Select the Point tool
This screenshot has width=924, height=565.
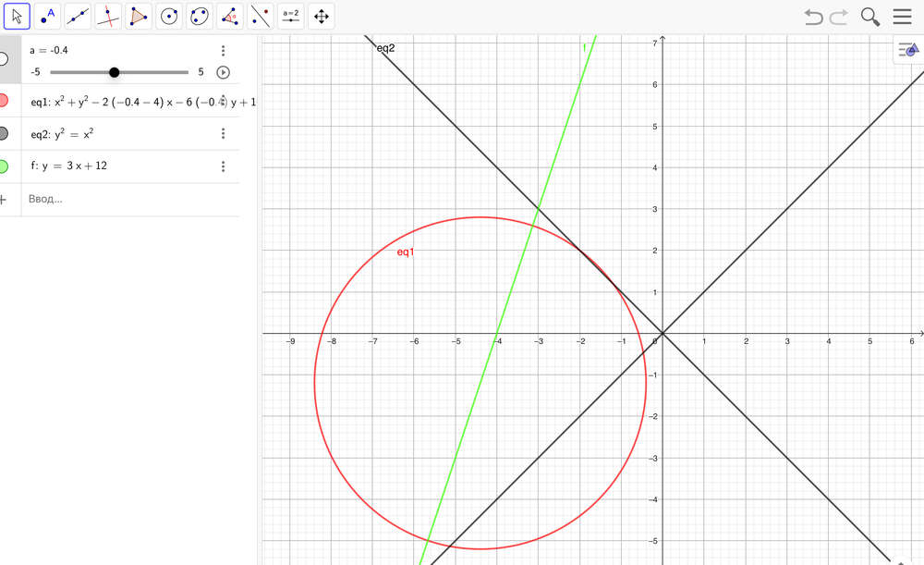click(x=48, y=16)
